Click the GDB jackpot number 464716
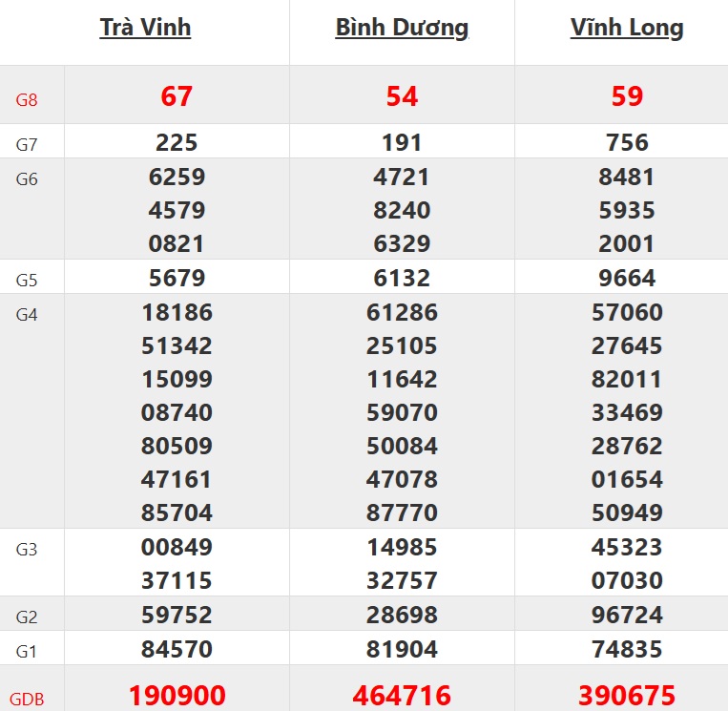This screenshot has width=728, height=711. pos(402,696)
